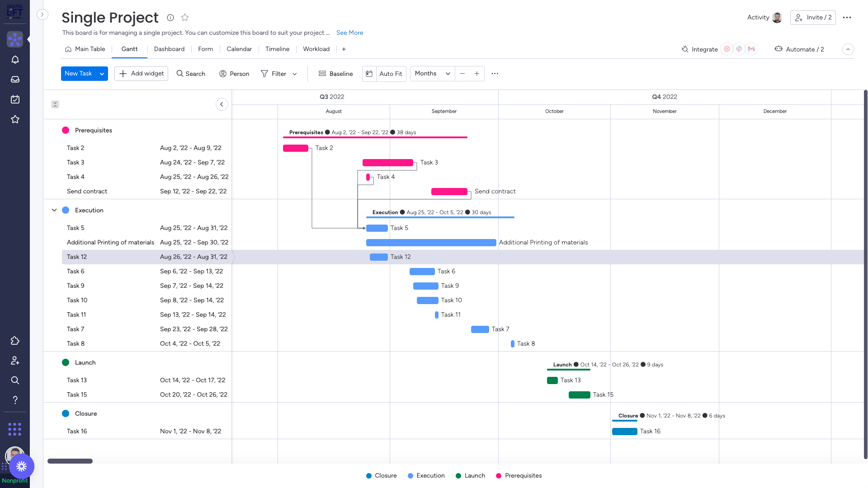This screenshot has height=488, width=868.
Task: Open Favorites via the star icon
Action: tap(15, 119)
